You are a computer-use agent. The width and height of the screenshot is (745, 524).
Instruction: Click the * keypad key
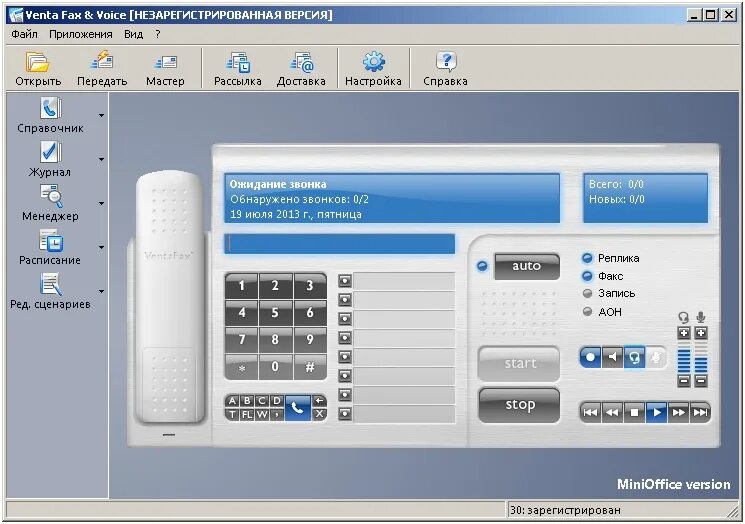(241, 367)
